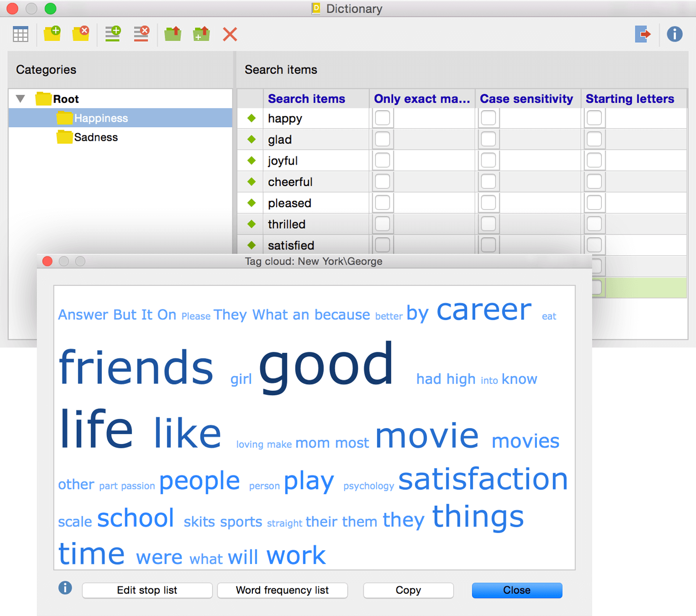Collapse the Root category tree node
Viewport: 696px width, 616px height.
click(20, 99)
